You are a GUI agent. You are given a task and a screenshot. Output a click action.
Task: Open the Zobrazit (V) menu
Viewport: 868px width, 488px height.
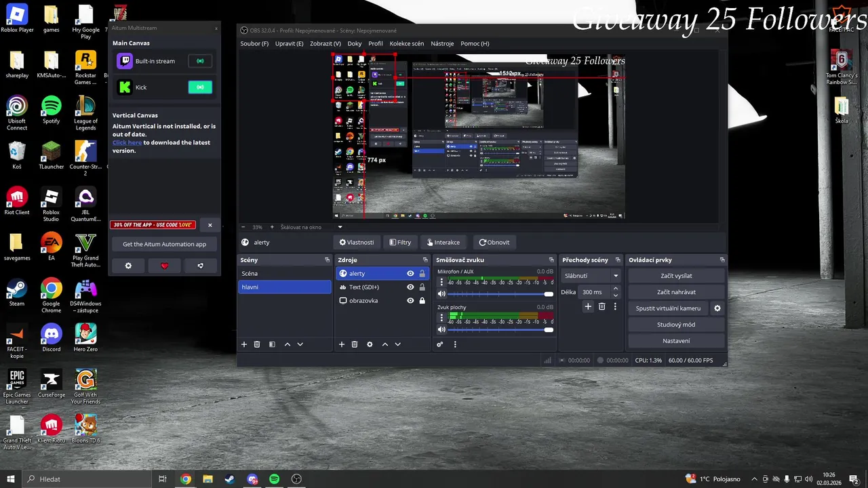325,43
